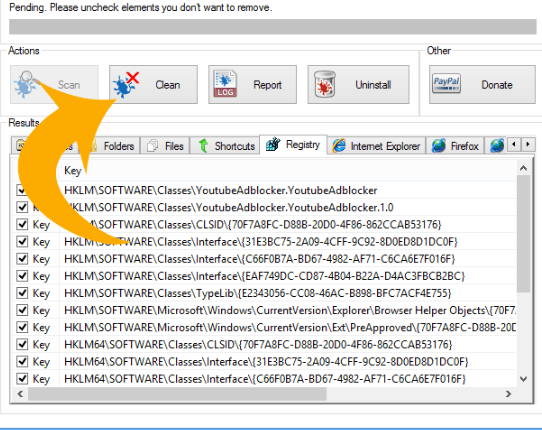This screenshot has height=430, width=542.
Task: Click the trash can Uninstall icon
Action: pos(325,84)
